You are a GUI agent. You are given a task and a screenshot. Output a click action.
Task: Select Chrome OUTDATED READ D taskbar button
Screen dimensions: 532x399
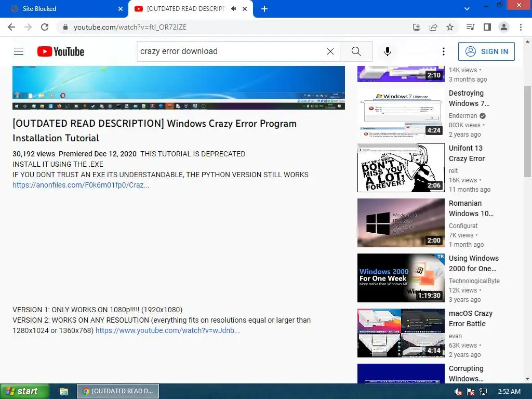click(118, 391)
